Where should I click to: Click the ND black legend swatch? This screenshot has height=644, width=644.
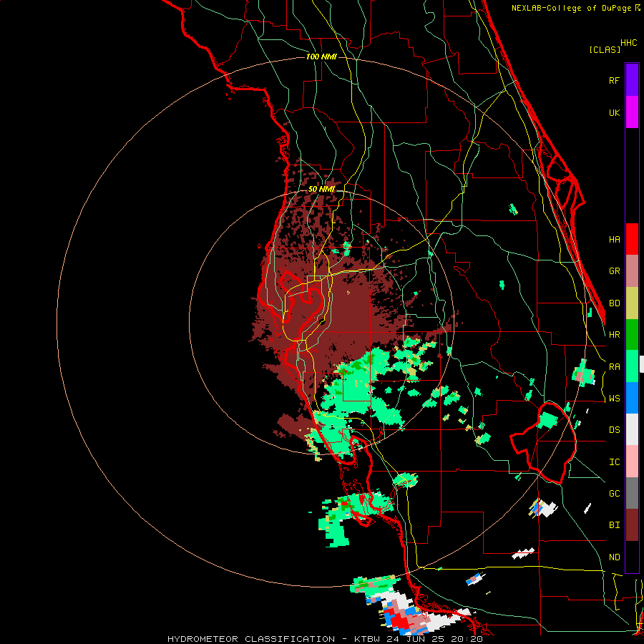point(632,557)
